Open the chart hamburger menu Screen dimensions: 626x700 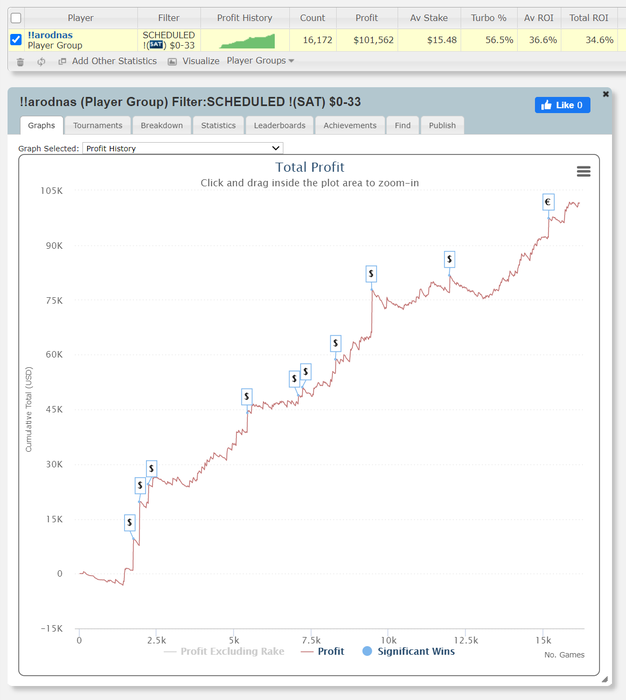click(583, 171)
